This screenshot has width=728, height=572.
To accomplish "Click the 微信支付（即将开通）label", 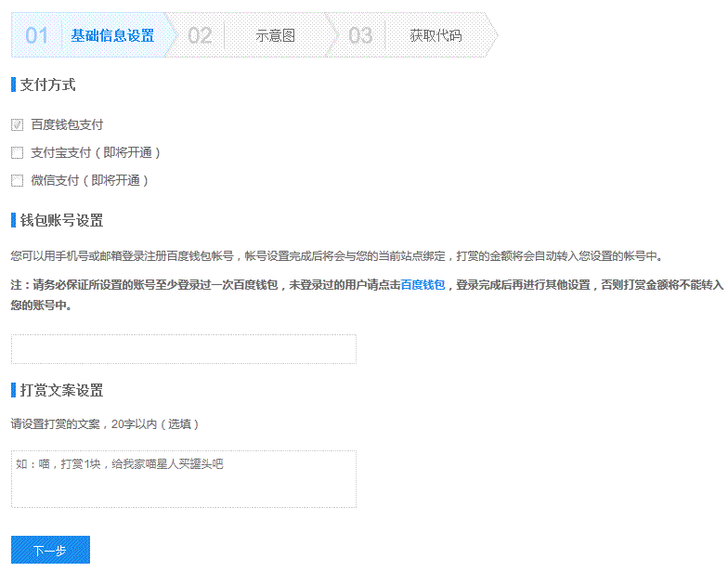I will (89, 180).
